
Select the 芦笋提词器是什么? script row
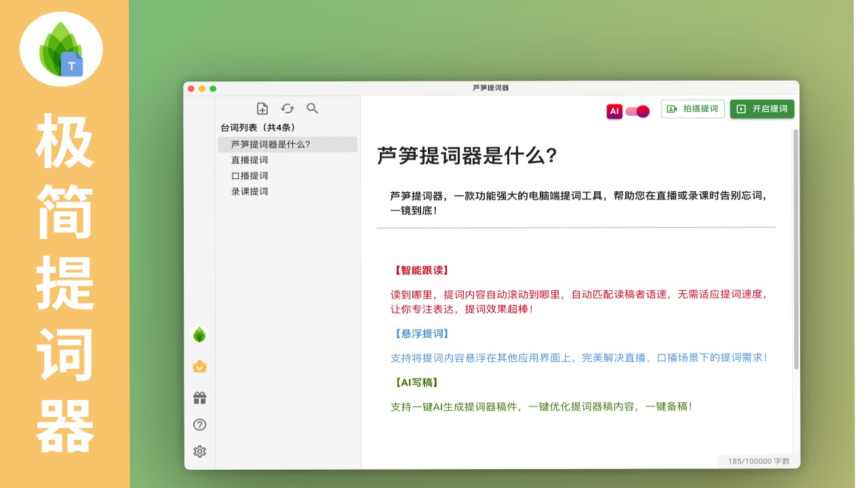point(288,144)
